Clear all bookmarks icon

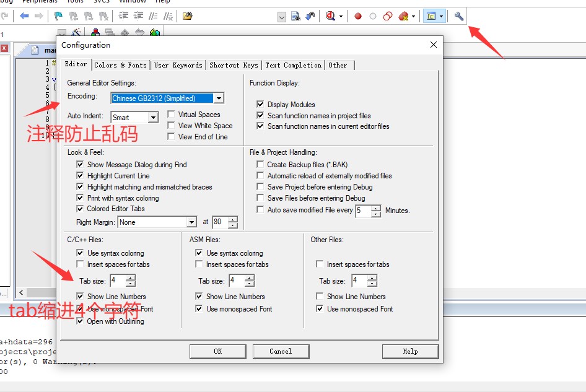[x=103, y=16]
